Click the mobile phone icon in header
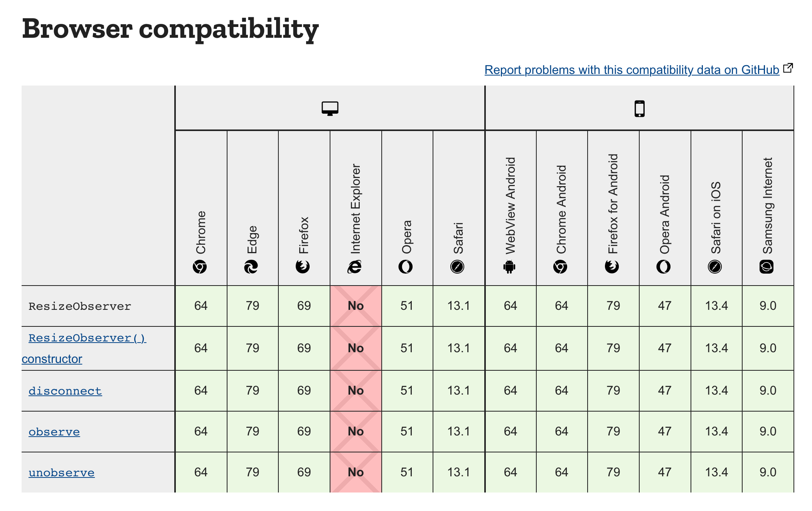Image resolution: width=812 pixels, height=511 pixels. tap(639, 108)
